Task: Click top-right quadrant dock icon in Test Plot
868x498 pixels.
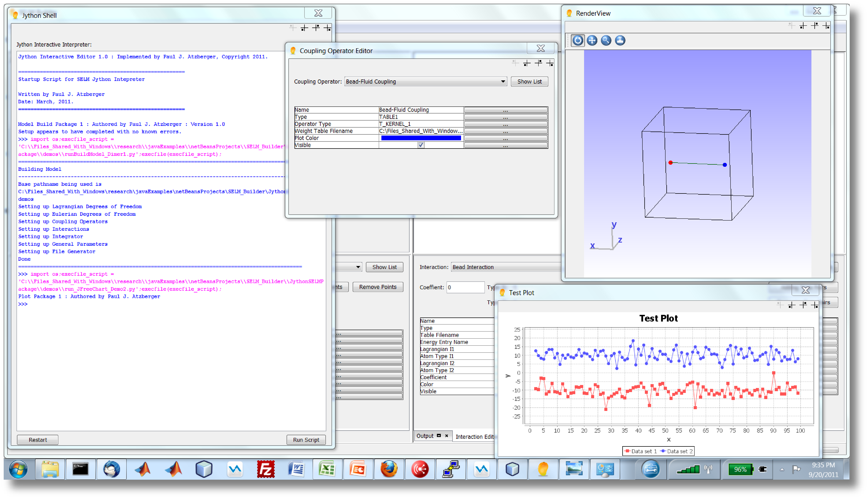Action: click(x=803, y=305)
